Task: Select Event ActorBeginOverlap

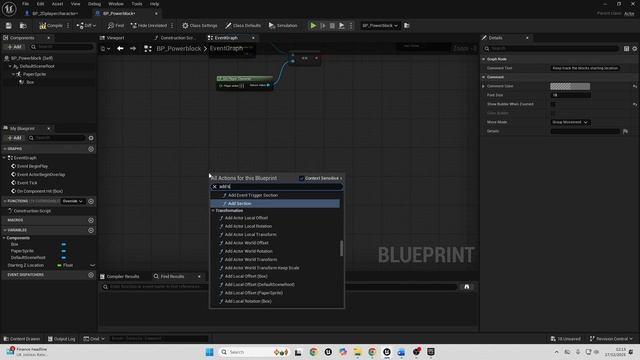Action: (x=41, y=175)
